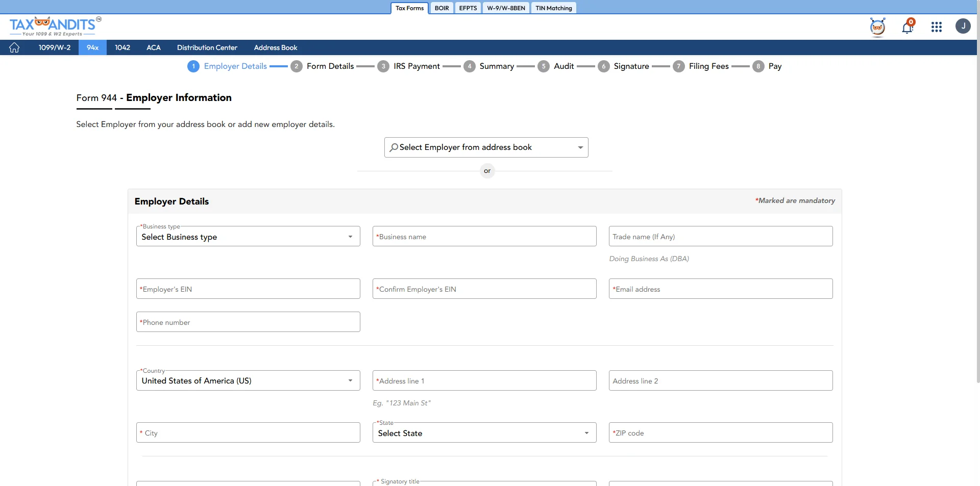The image size is (980, 486).
Task: Click step 5 Audit circle
Action: (544, 66)
